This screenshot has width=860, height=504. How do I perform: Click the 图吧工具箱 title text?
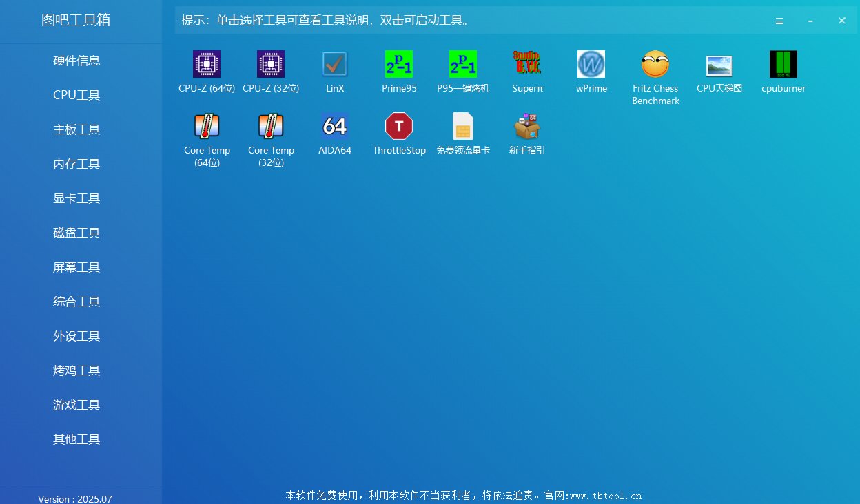tap(76, 20)
